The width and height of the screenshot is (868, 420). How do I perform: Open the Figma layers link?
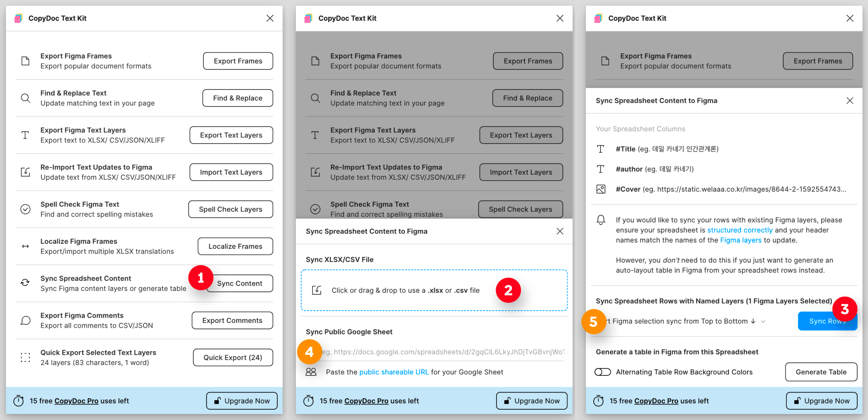click(741, 240)
